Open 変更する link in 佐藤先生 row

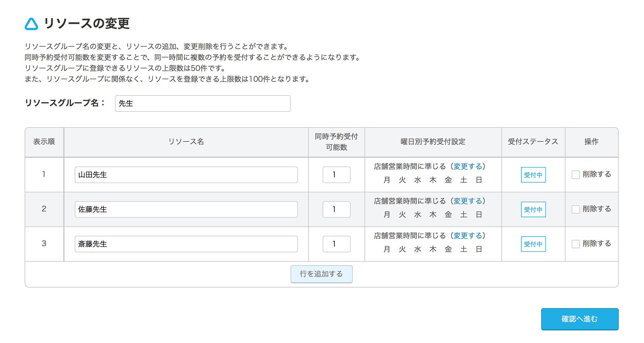[x=468, y=201]
